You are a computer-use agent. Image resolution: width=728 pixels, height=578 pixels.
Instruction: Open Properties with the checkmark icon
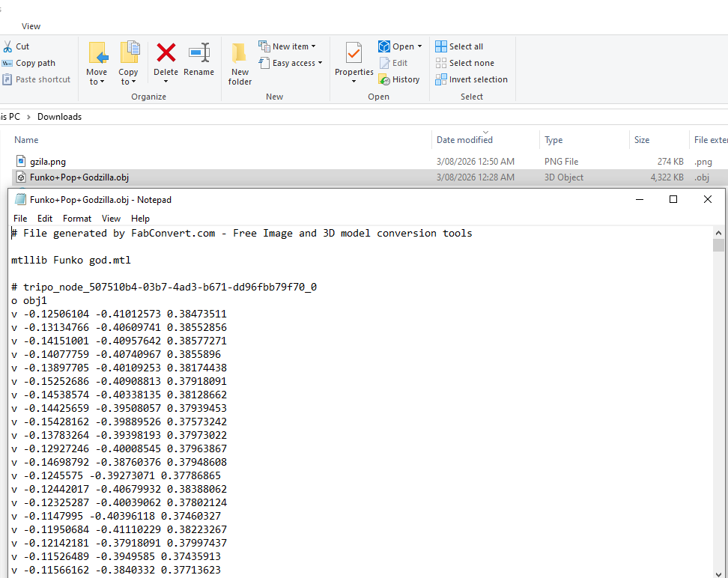(x=354, y=53)
